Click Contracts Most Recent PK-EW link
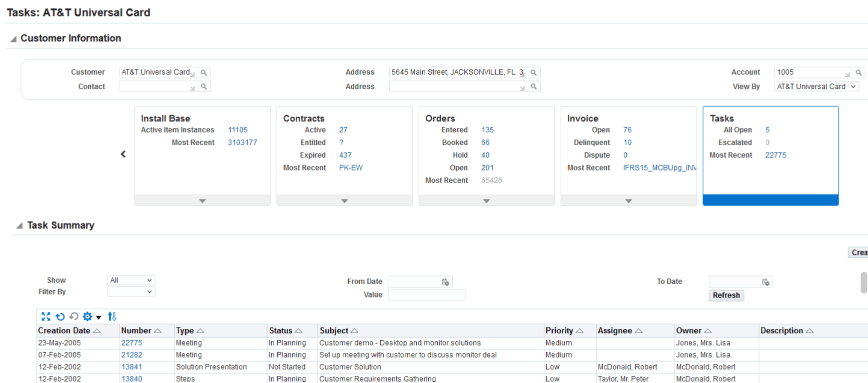868x383 pixels. click(x=351, y=168)
